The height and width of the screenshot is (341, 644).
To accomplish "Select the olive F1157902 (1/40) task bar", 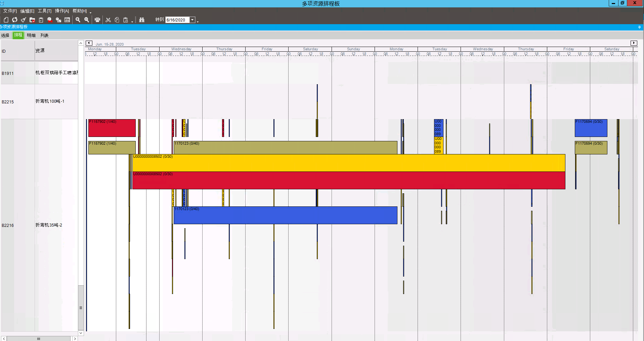I will tap(112, 148).
